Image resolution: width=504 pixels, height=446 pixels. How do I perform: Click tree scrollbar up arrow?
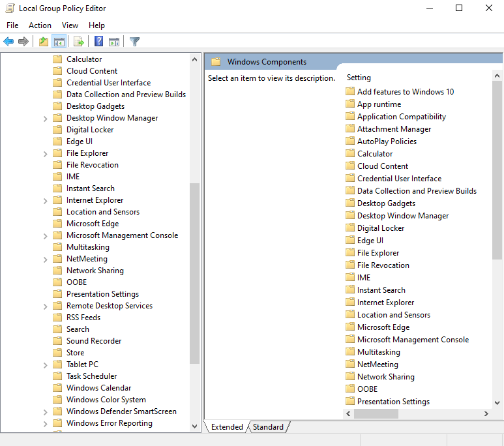194,59
